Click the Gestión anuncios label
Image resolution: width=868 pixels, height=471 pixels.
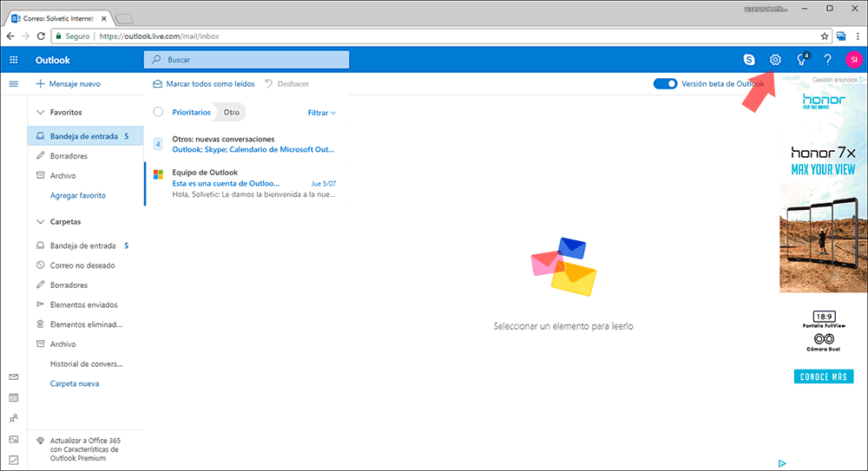(x=835, y=80)
